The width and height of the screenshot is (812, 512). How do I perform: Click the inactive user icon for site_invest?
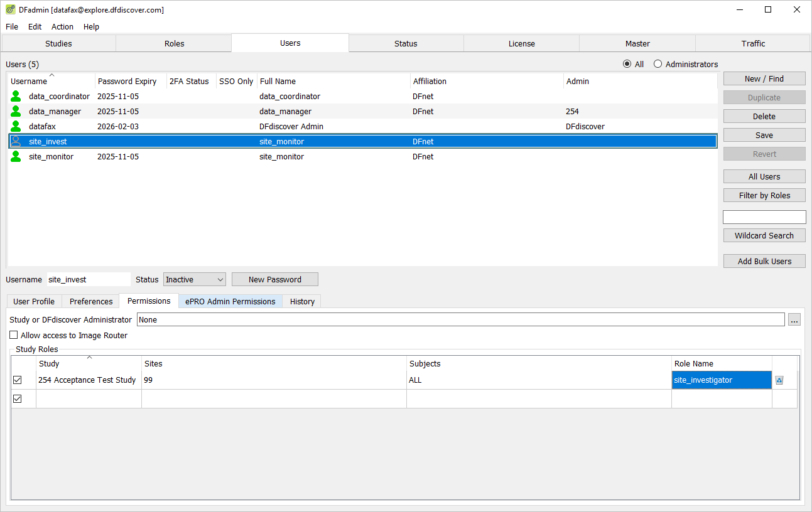pyautogui.click(x=16, y=141)
